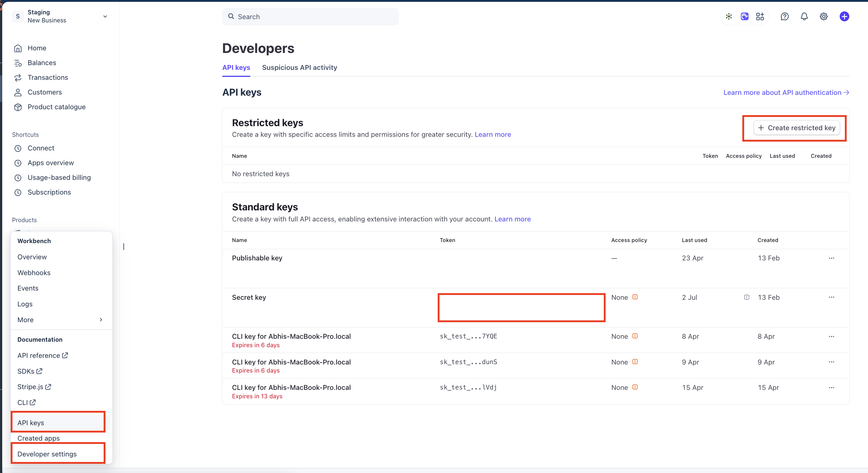
Task: Click token sk_test_...dunS
Action: pyautogui.click(x=468, y=362)
